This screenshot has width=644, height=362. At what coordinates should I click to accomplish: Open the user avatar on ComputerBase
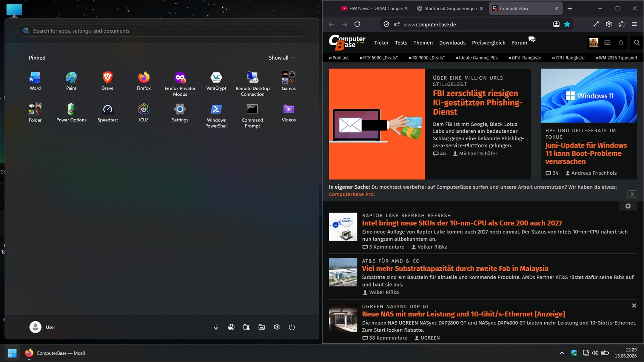pyautogui.click(x=594, y=43)
